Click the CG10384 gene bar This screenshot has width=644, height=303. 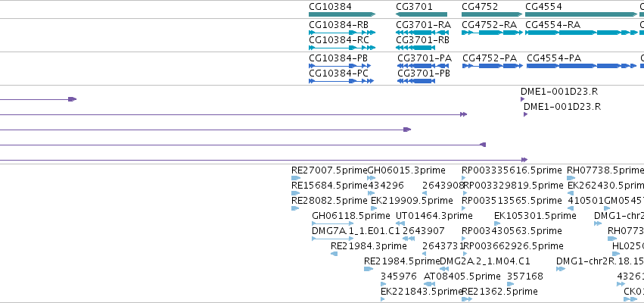pyautogui.click(x=342, y=14)
